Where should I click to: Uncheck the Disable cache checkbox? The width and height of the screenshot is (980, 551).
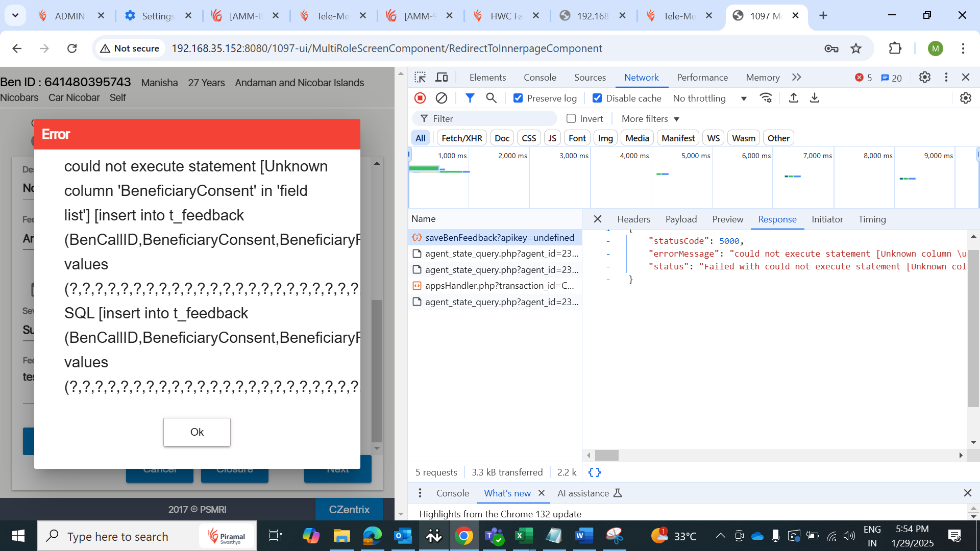coord(597,98)
